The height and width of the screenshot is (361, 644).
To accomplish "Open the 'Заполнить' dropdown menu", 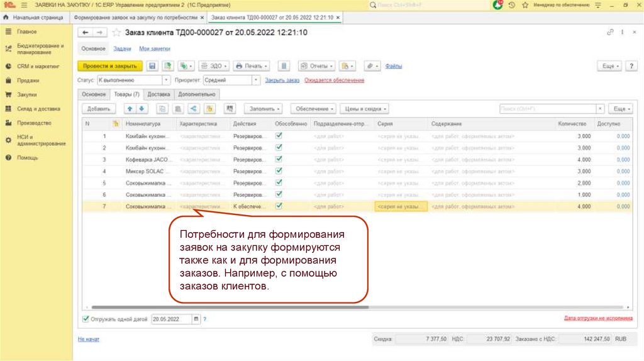I will click(x=264, y=109).
